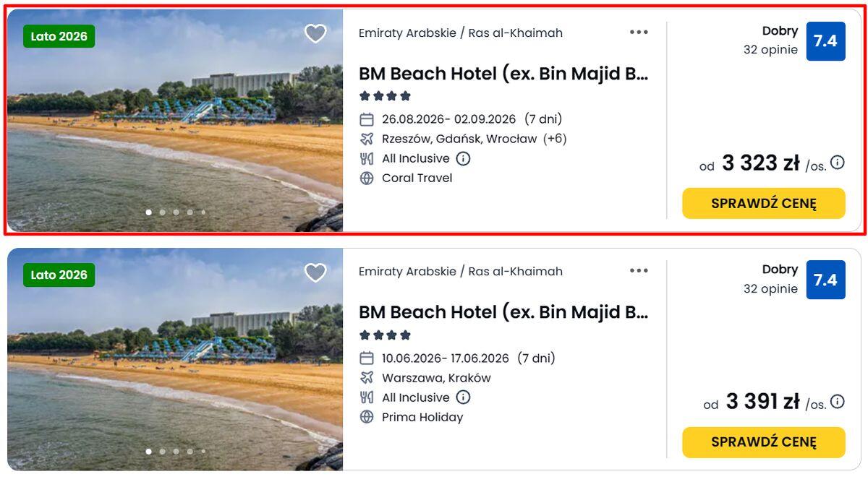The image size is (868, 482).
Task: Open three-dots menu on first hotel card
Action: (x=639, y=32)
